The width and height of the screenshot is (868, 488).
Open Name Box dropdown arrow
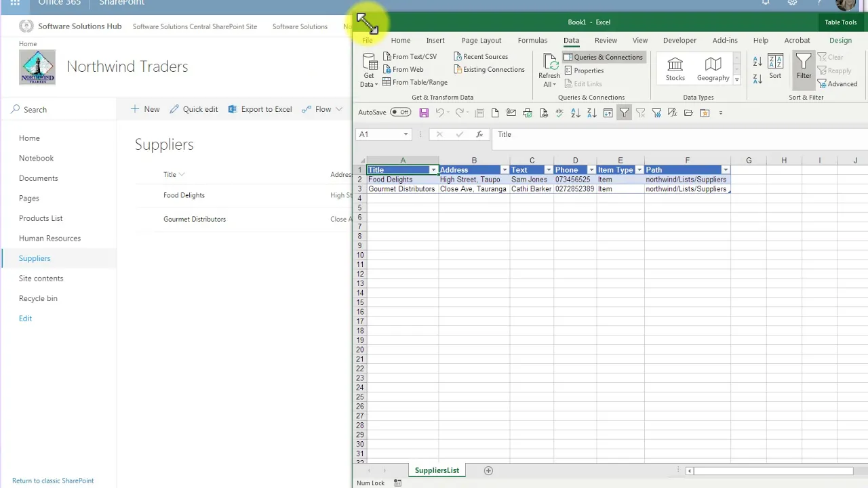(x=406, y=134)
